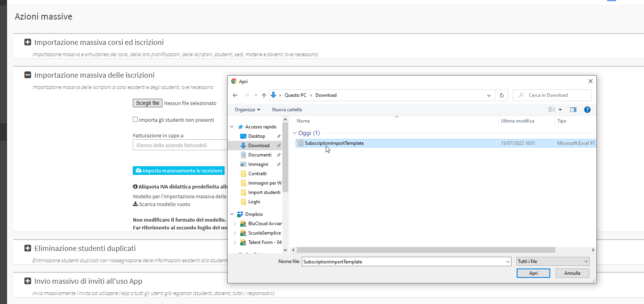Screen dimensions: 644x304
Task: Click horizontal scrollbar left arrow
Action: tap(294, 250)
